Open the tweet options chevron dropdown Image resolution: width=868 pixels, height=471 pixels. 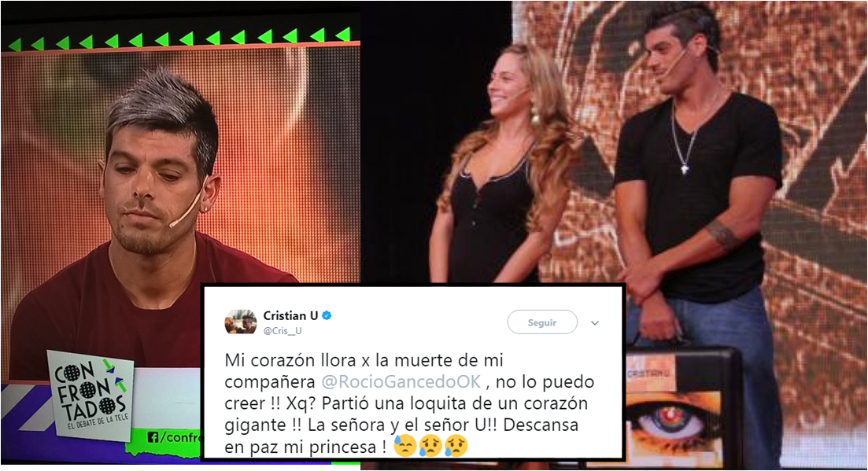point(594,323)
